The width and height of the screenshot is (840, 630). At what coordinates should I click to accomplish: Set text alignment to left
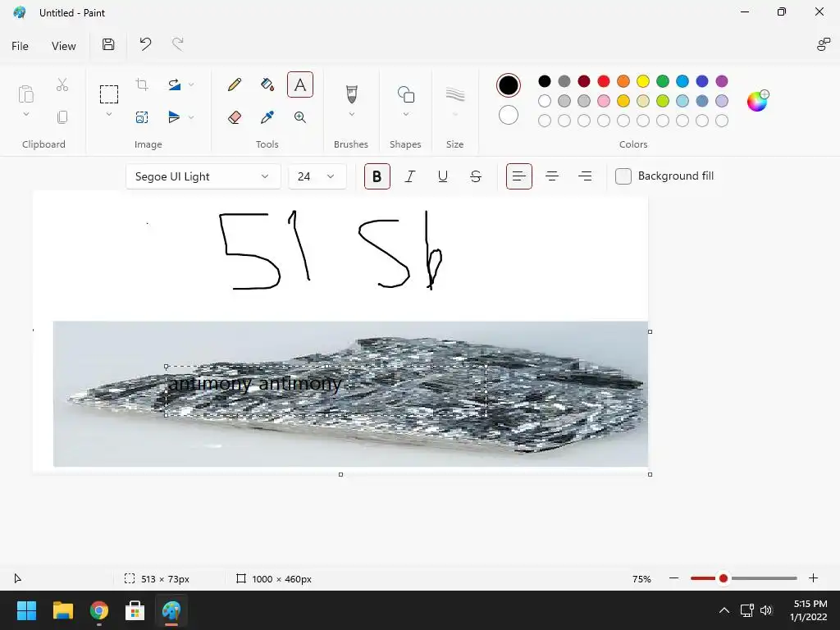[x=519, y=176]
